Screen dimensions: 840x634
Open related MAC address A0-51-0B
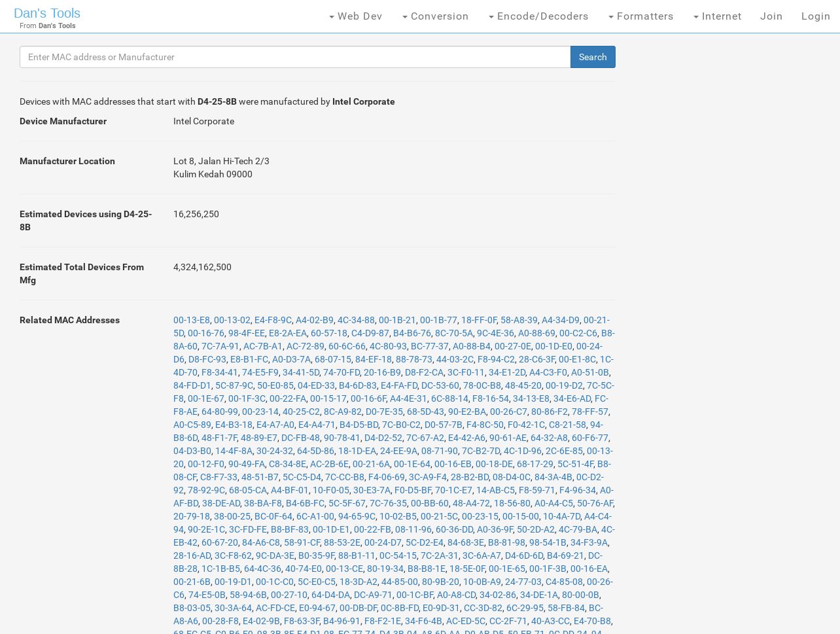pyautogui.click(x=590, y=372)
